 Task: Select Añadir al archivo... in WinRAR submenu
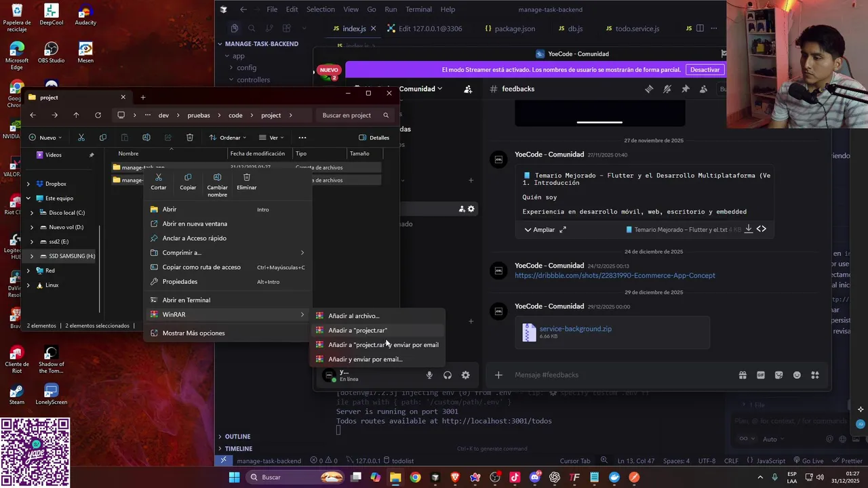[378, 316]
